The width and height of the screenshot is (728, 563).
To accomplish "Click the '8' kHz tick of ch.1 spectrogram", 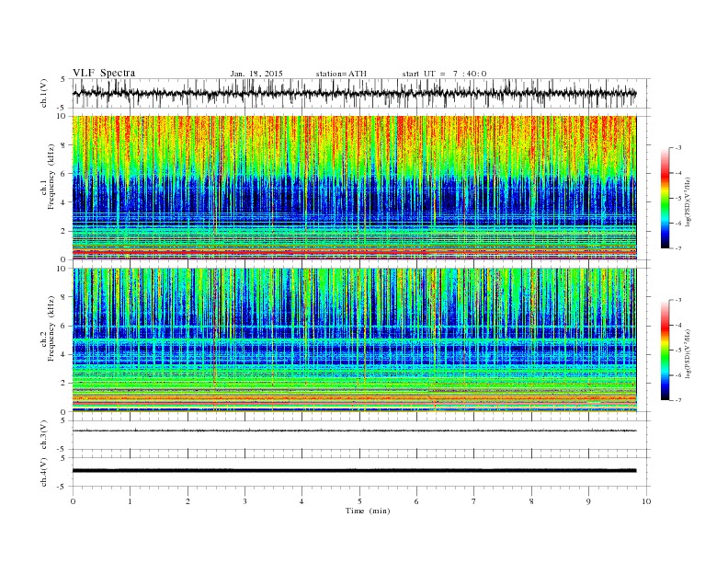I will [63, 145].
